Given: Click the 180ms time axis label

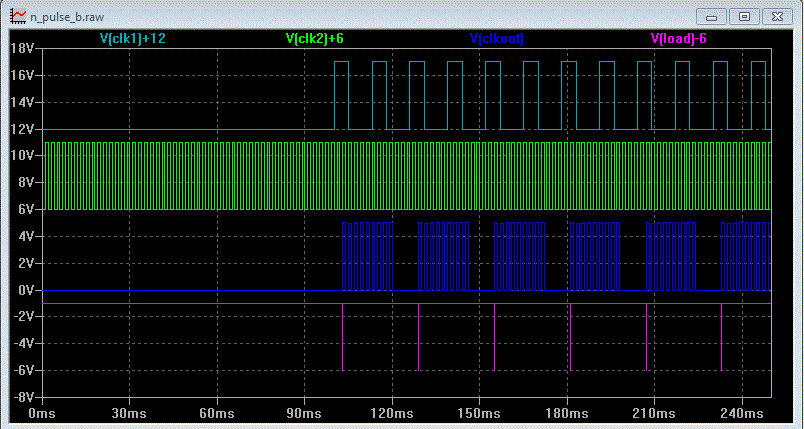Looking at the screenshot, I should (x=567, y=413).
